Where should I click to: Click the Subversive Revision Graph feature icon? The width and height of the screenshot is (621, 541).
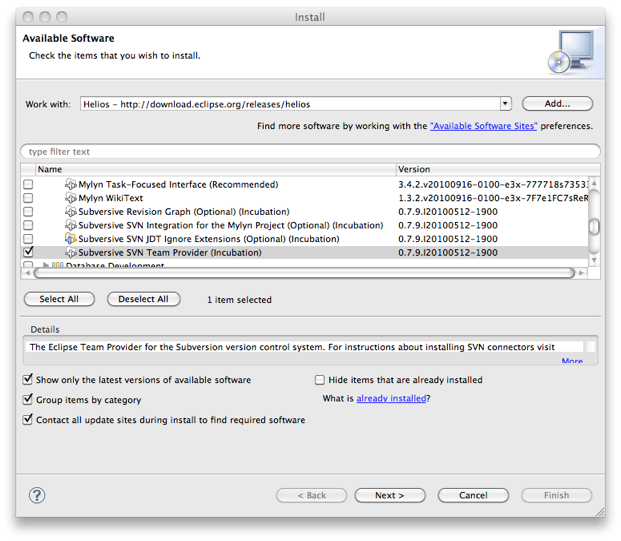(70, 211)
